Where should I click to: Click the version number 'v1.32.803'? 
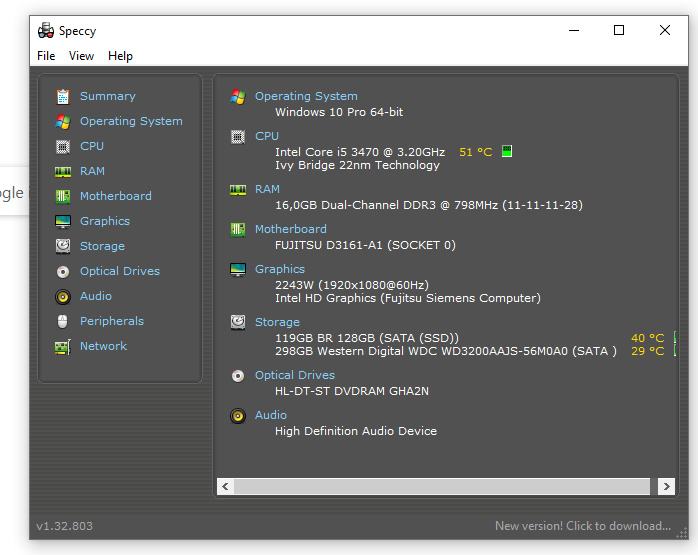click(65, 526)
